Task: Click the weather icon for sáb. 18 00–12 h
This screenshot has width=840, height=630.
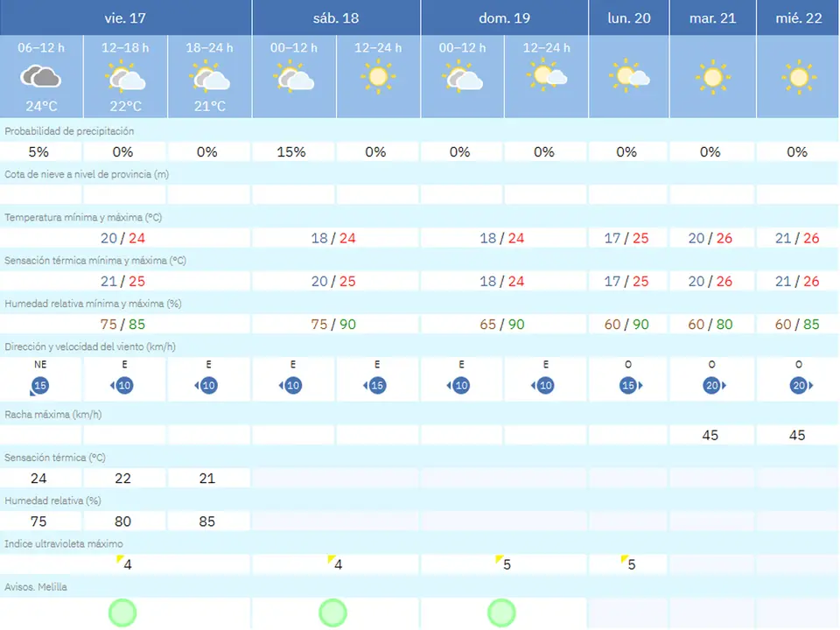Action: (294, 75)
